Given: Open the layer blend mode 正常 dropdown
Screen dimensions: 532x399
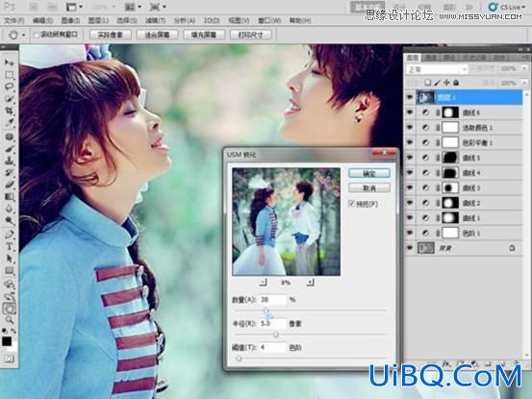Looking at the screenshot, I should point(437,69).
